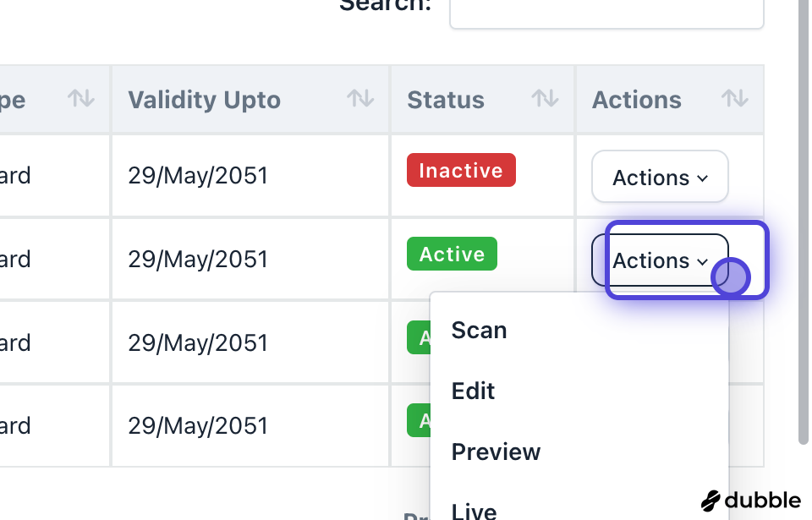Screen dimensions: 812x520
Task: Open Actions dropdown in the Inactive row
Action: [x=660, y=177]
